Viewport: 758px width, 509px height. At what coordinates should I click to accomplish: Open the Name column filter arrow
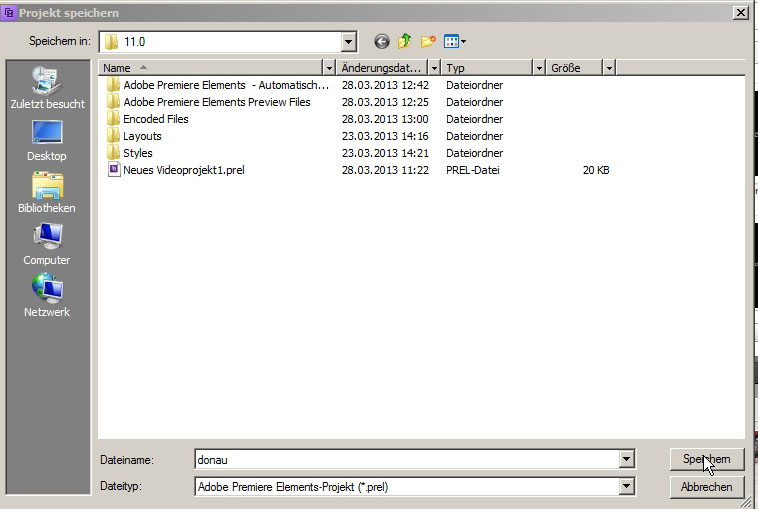click(x=329, y=68)
